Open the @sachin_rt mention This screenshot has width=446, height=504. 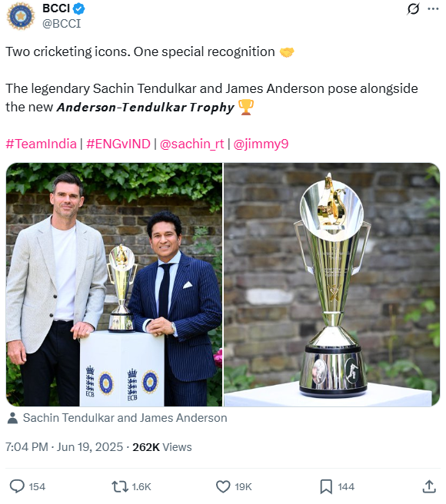point(191,144)
